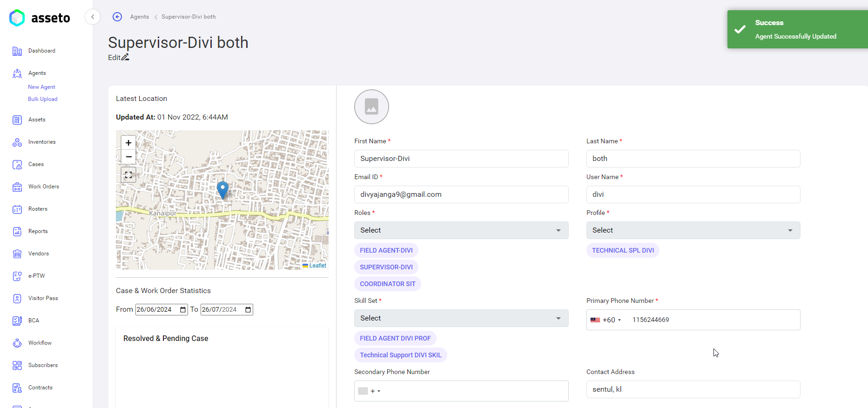Open the Skill Set Select dropdown
This screenshot has height=408, width=868.
461,318
